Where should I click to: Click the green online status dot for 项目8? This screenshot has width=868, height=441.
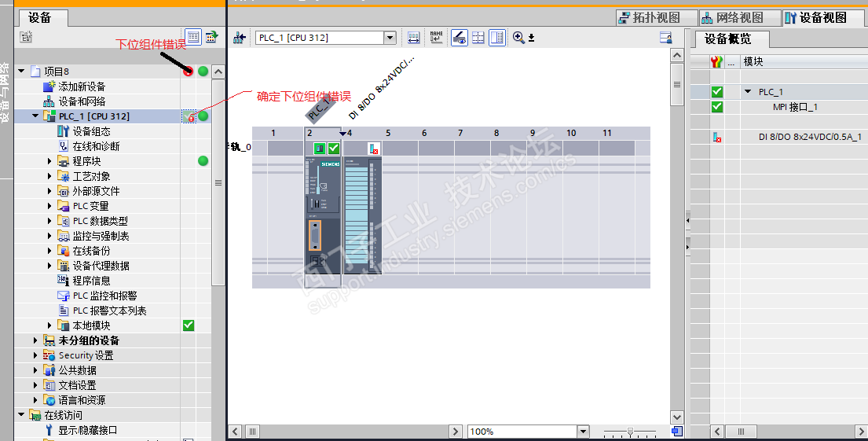(x=203, y=71)
